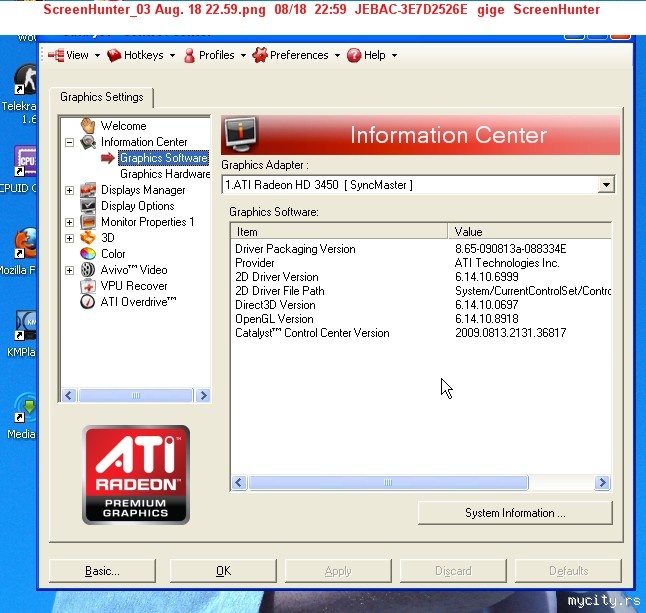Select Welcome in the tree
This screenshot has height=613, width=646.
tap(124, 126)
